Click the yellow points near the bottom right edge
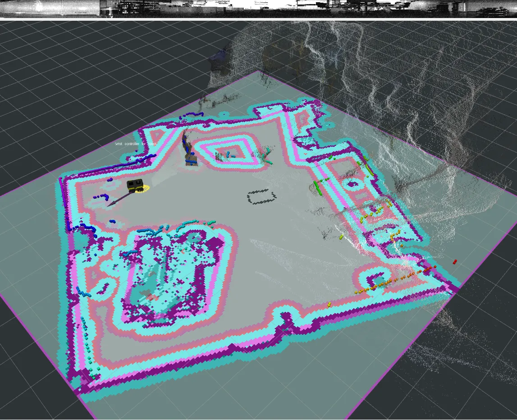The width and height of the screenshot is (517, 420). tap(330, 305)
